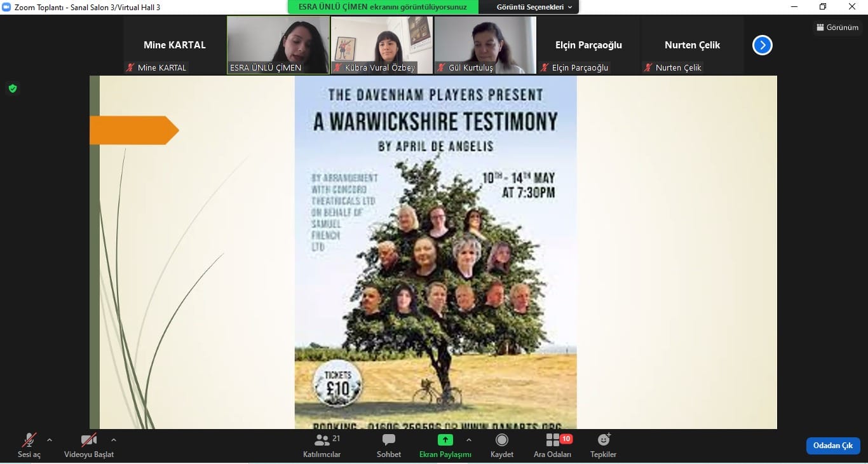Screen dimensions: 868x464
Task: Select ESRA ÜNLÜ ÇİMEN video thumbnail
Action: [x=278, y=45]
